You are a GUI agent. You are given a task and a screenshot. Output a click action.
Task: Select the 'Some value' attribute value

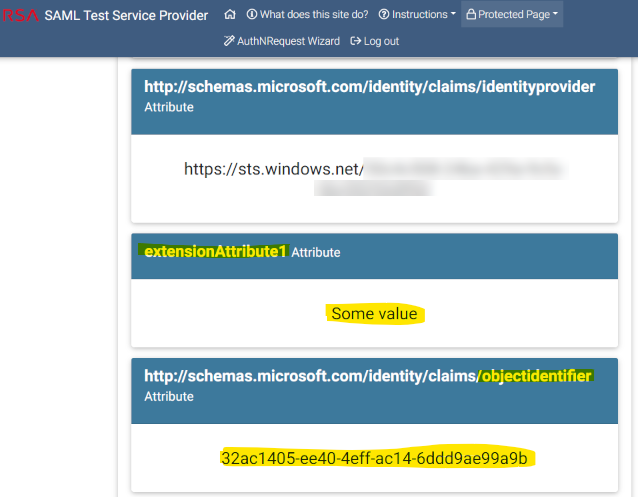[374, 314]
